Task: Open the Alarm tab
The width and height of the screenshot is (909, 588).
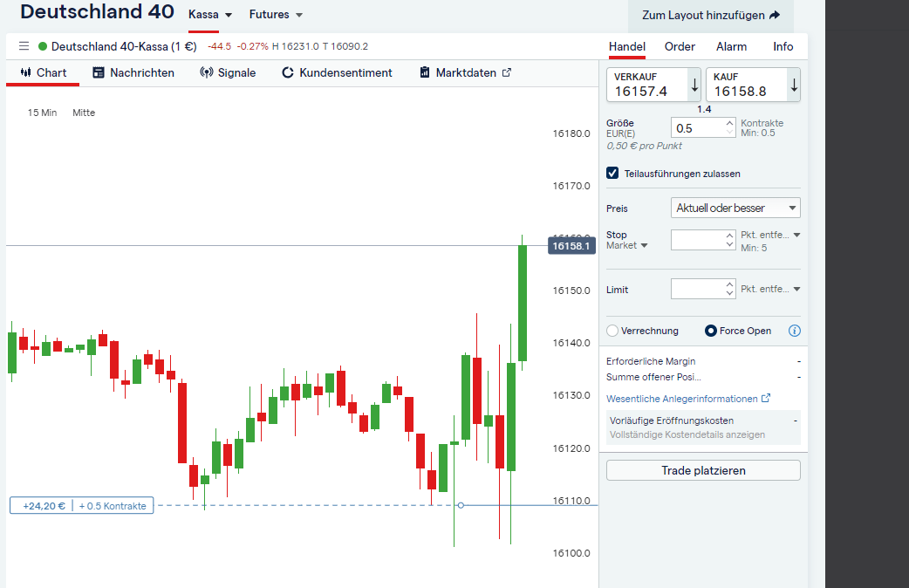Action: [731, 46]
